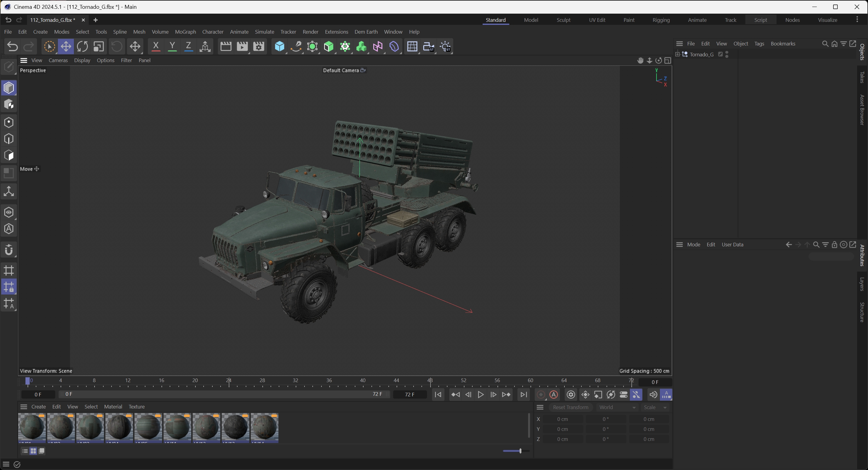
Task: Select the first material thumbnail
Action: click(32, 427)
